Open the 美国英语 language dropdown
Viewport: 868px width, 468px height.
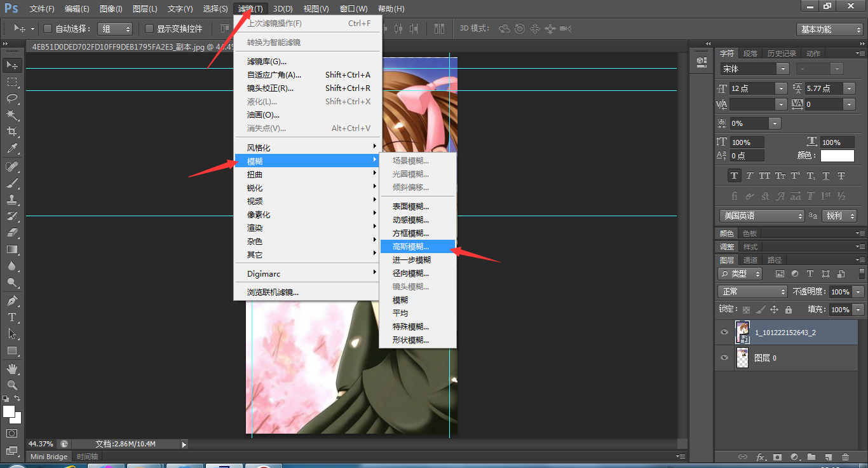coord(762,216)
